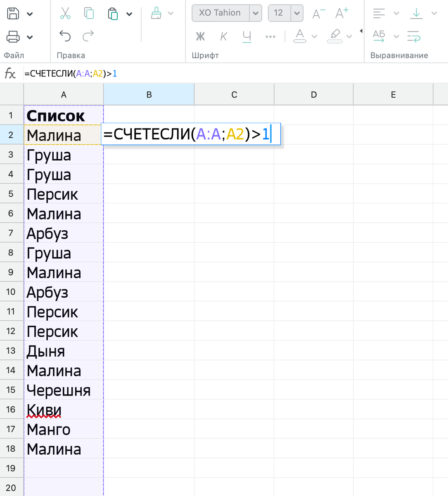The width and height of the screenshot is (448, 496).
Task: Click cell A13 containing Дыня
Action: click(64, 351)
